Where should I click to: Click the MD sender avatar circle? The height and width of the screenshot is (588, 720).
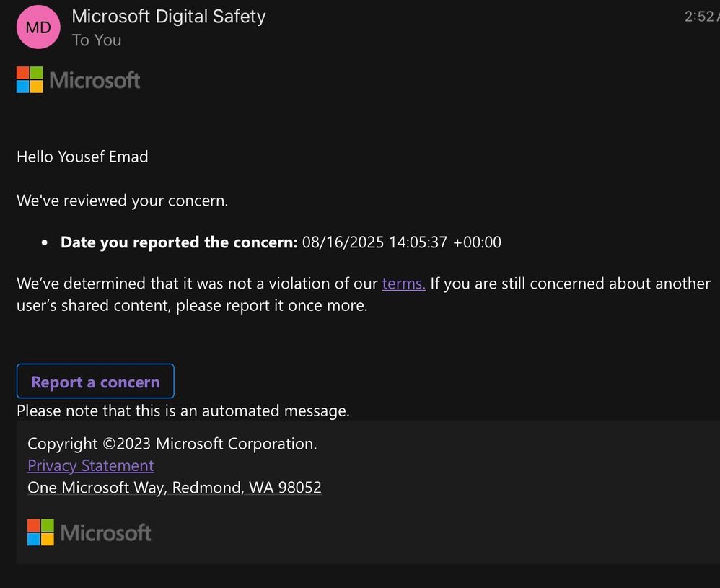38,27
